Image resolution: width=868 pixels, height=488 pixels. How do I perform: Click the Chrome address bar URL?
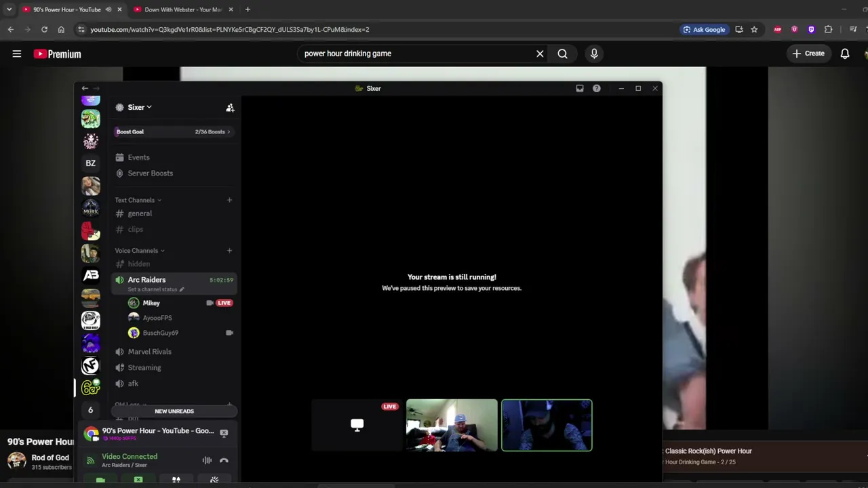pyautogui.click(x=230, y=29)
